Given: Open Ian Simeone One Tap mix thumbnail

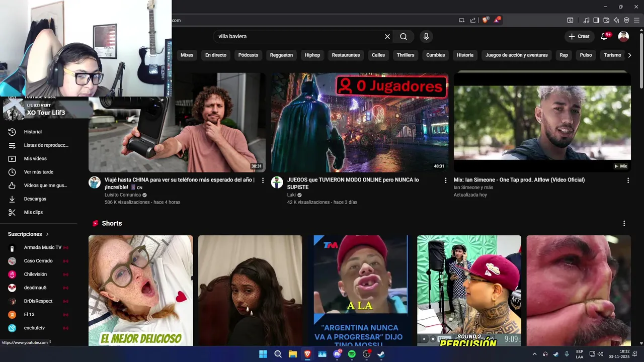Looking at the screenshot, I should tap(542, 123).
